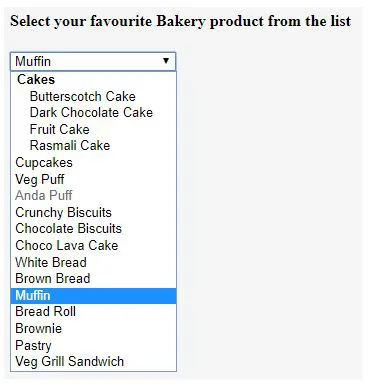This screenshot has width=375, height=385.
Task: Click the Cakes group header label
Action: coord(36,79)
